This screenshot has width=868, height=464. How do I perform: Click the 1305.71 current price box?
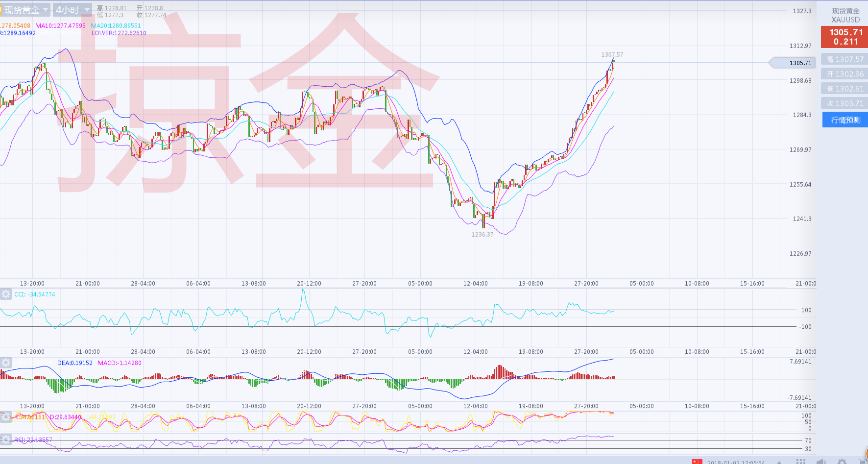[x=845, y=37]
